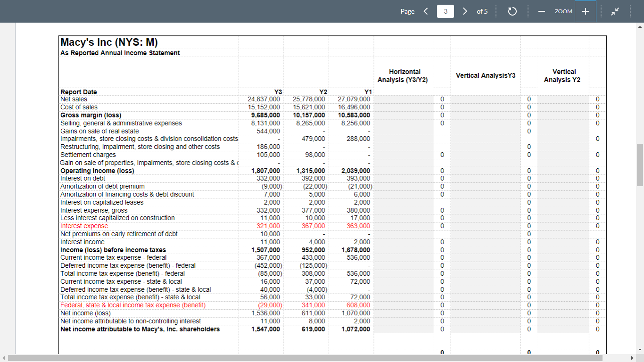Click the "Interest income" row label
This screenshot has width=644, height=362.
click(x=83, y=242)
